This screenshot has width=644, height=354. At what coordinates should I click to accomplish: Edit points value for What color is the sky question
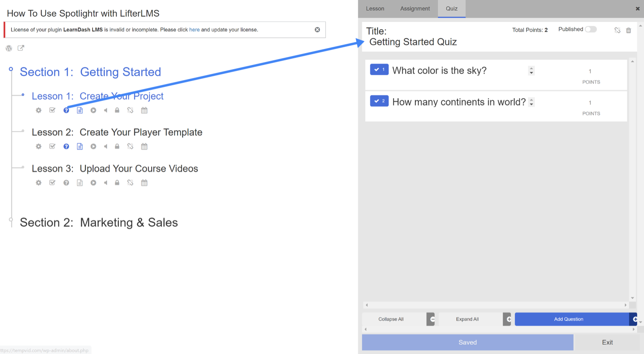[590, 71]
